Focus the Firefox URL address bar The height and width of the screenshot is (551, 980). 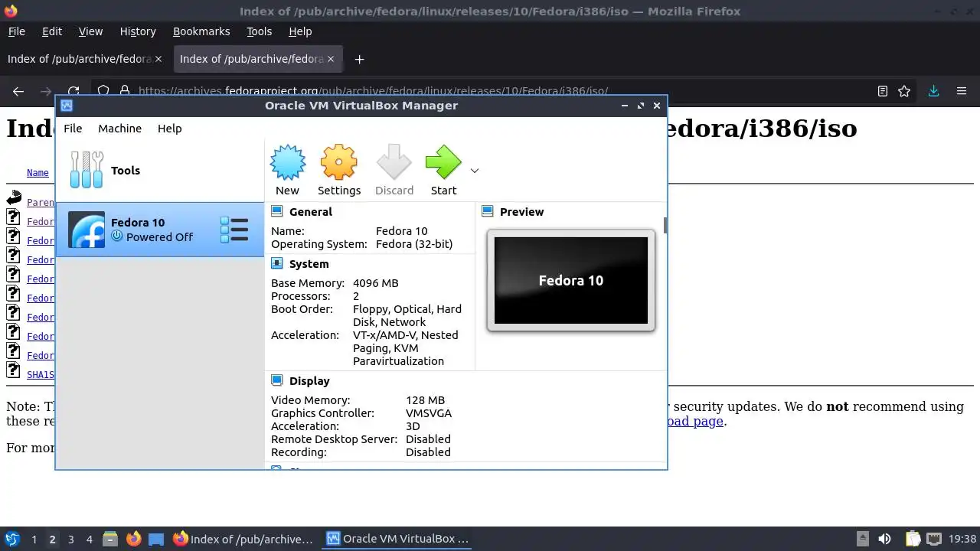[x=490, y=91]
